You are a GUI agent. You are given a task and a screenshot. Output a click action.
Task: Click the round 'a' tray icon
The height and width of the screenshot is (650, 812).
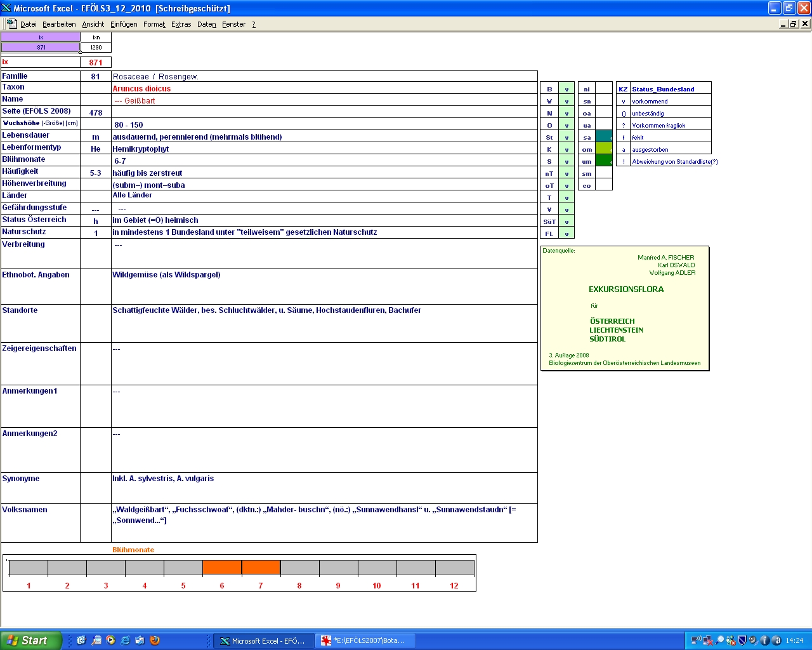776,640
